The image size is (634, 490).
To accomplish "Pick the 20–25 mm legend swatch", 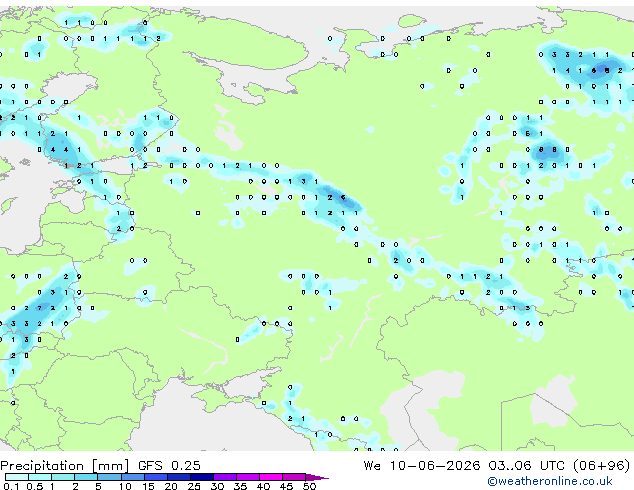I will click(x=179, y=477).
